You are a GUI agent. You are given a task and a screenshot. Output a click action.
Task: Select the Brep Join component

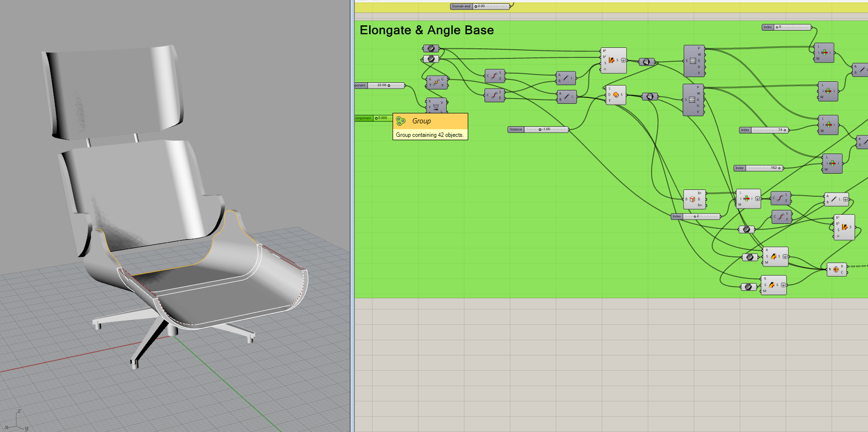click(836, 269)
